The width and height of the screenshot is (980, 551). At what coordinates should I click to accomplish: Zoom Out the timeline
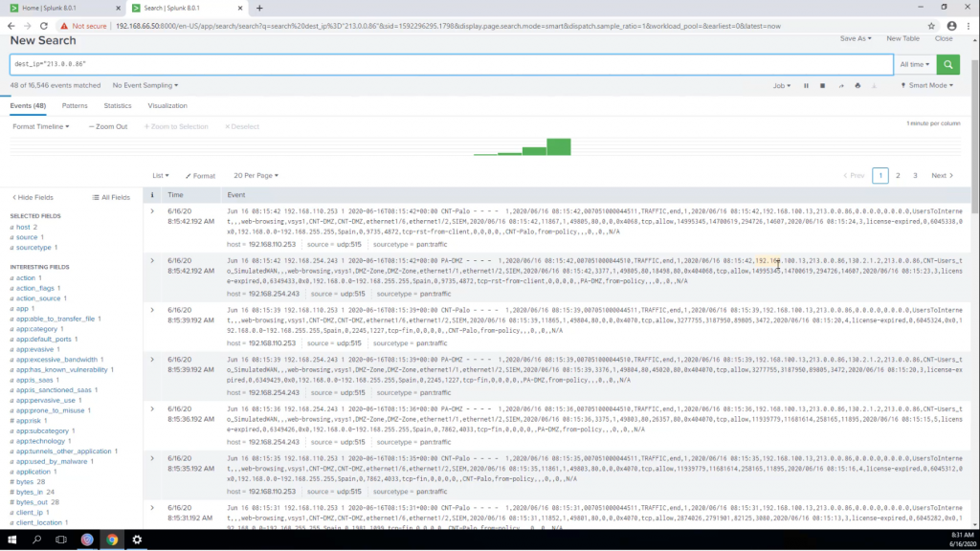tap(108, 127)
